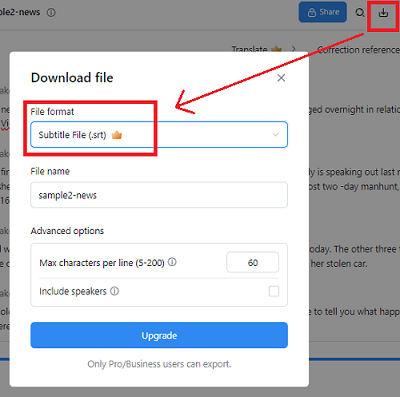
Task: Click the chevron after Translate
Action: point(293,49)
